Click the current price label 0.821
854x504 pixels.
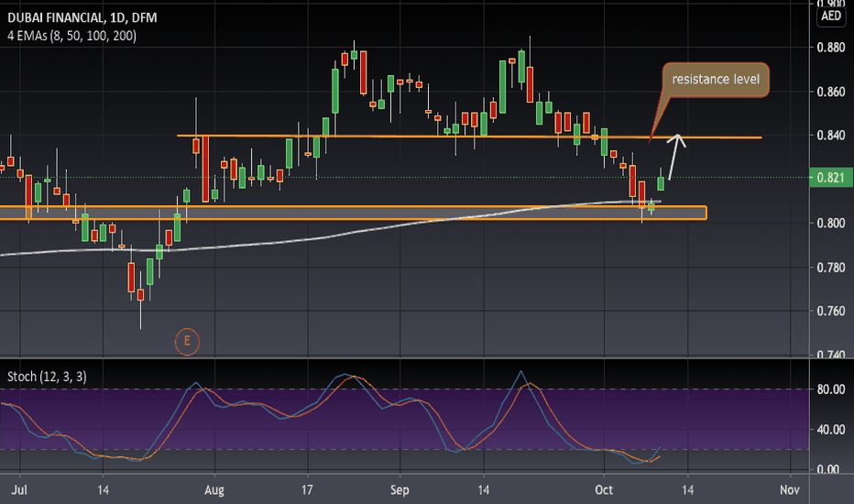point(831,178)
